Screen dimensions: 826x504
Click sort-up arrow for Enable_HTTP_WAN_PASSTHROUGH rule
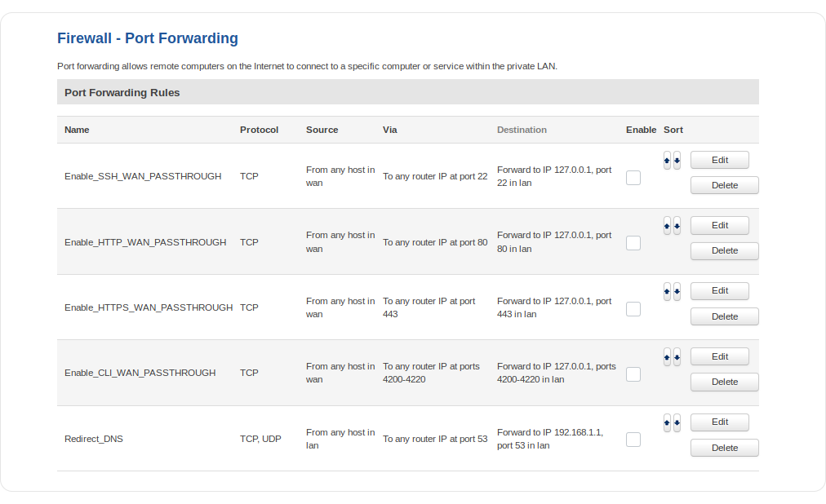[x=667, y=226]
